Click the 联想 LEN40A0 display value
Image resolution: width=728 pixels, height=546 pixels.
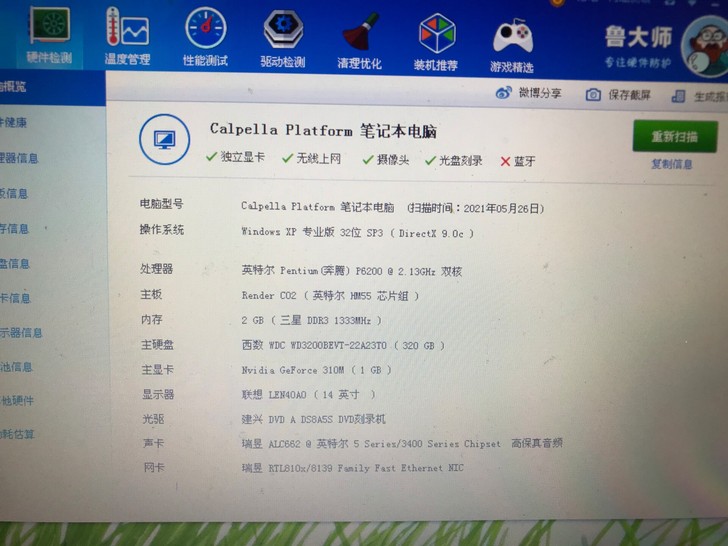[x=308, y=394]
